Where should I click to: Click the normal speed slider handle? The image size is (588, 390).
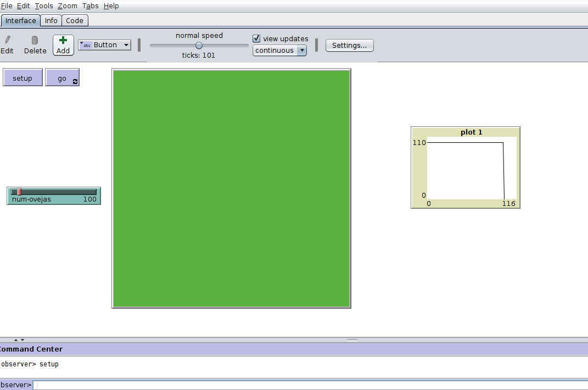tap(199, 46)
